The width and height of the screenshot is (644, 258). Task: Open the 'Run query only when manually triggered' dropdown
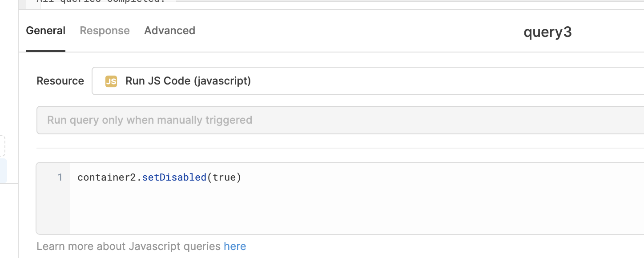tap(340, 120)
